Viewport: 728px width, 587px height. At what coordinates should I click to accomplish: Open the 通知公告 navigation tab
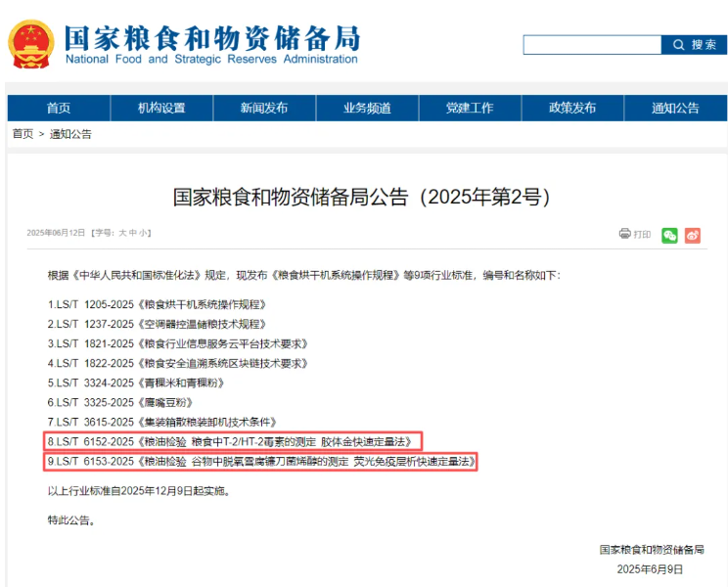(x=675, y=109)
